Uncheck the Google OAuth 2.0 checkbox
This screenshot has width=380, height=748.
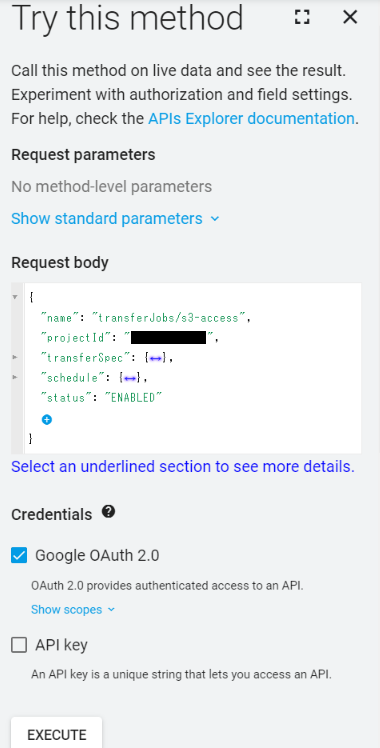[19, 555]
